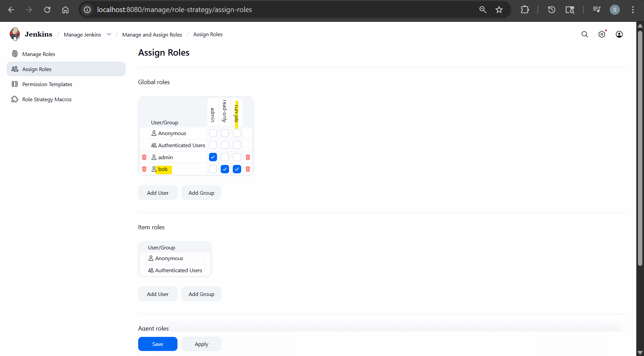Open Role Strategy Macros sidebar item
This screenshot has width=644, height=356.
coord(66,99)
